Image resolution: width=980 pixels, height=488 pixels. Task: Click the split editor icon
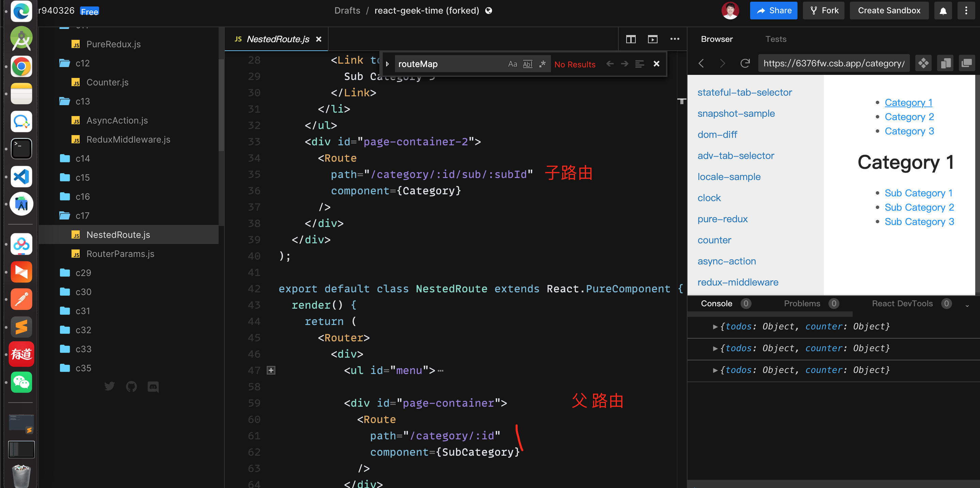(630, 39)
